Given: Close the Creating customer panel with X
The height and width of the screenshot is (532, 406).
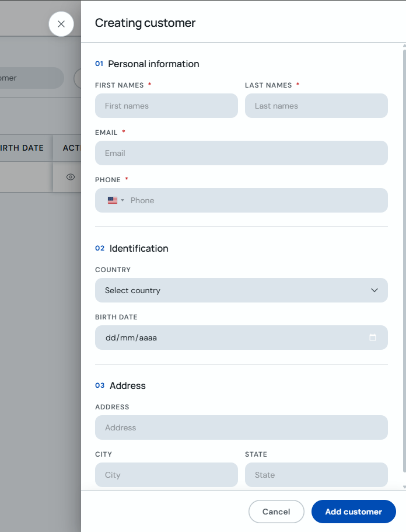Looking at the screenshot, I should [61, 24].
